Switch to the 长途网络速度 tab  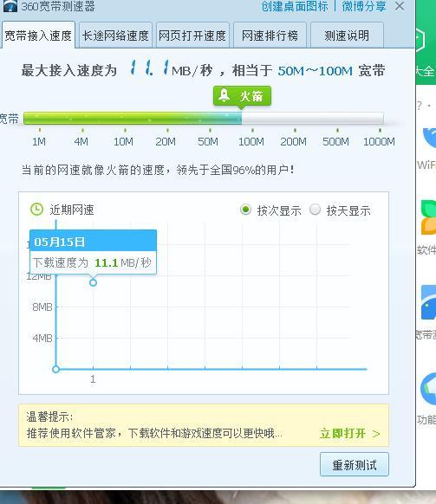coord(115,36)
